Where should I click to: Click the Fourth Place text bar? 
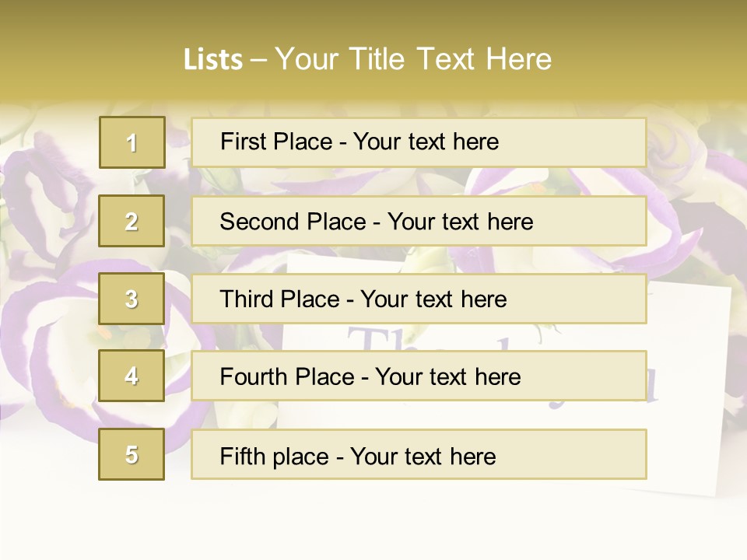pos(419,376)
